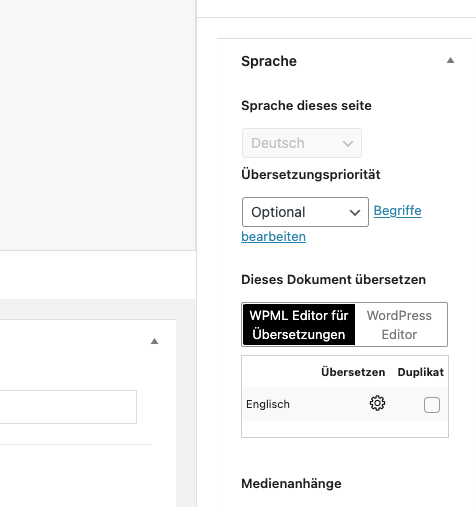Select the Englisch language row label
Viewport: 476px width, 507px height.
click(268, 404)
